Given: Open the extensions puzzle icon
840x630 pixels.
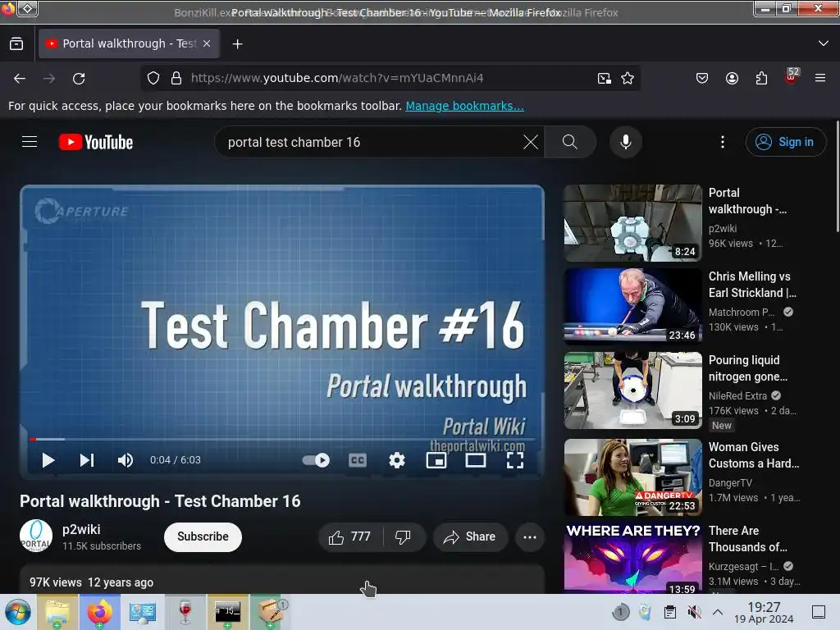Looking at the screenshot, I should (761, 78).
